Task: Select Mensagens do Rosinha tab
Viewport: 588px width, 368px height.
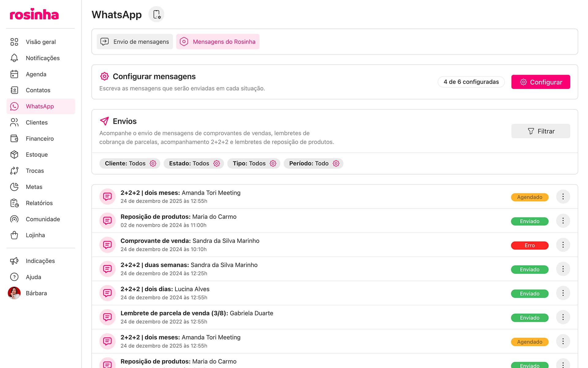Action: coord(218,42)
